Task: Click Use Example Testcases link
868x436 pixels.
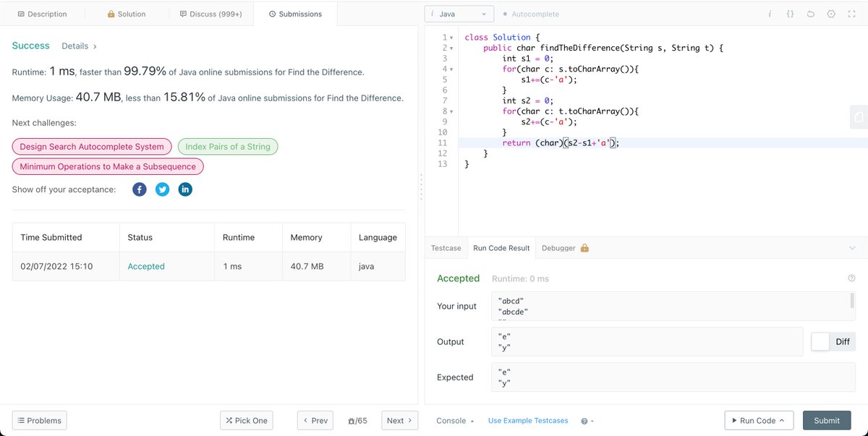Action: pyautogui.click(x=528, y=421)
